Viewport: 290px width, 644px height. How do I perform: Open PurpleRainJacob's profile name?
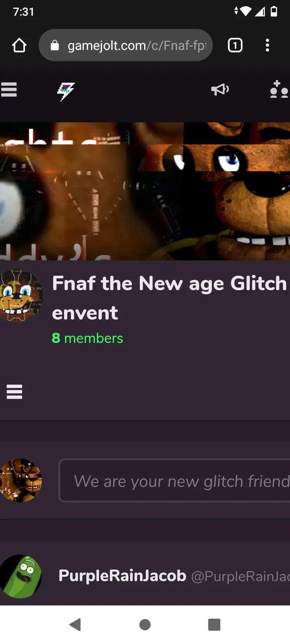[x=122, y=576]
